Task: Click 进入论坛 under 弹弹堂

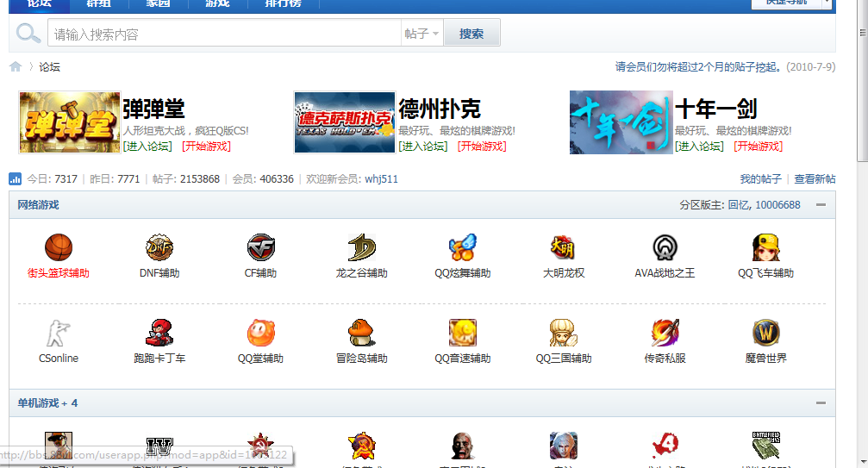Action: 147,146
